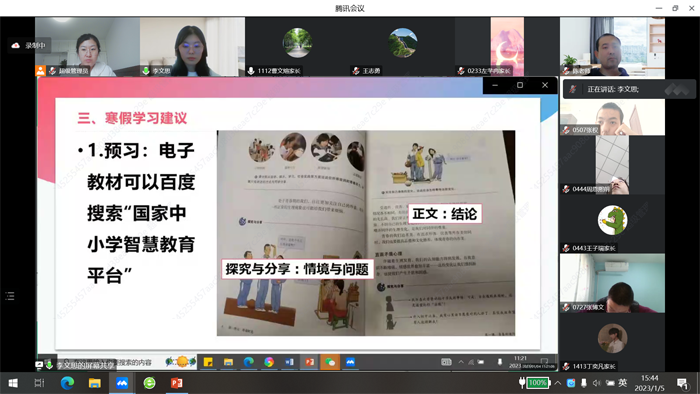Expand the 正在讲话 speaker panel

coord(629,89)
